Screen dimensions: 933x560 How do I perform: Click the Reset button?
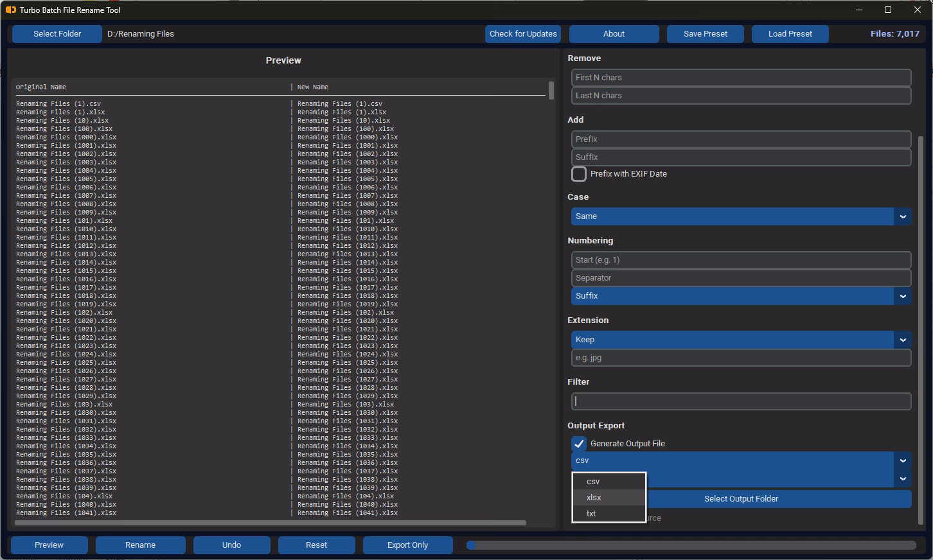[317, 545]
